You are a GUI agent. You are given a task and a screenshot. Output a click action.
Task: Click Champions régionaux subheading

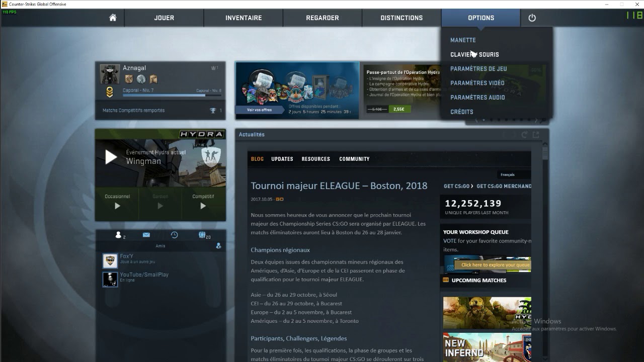tap(280, 250)
